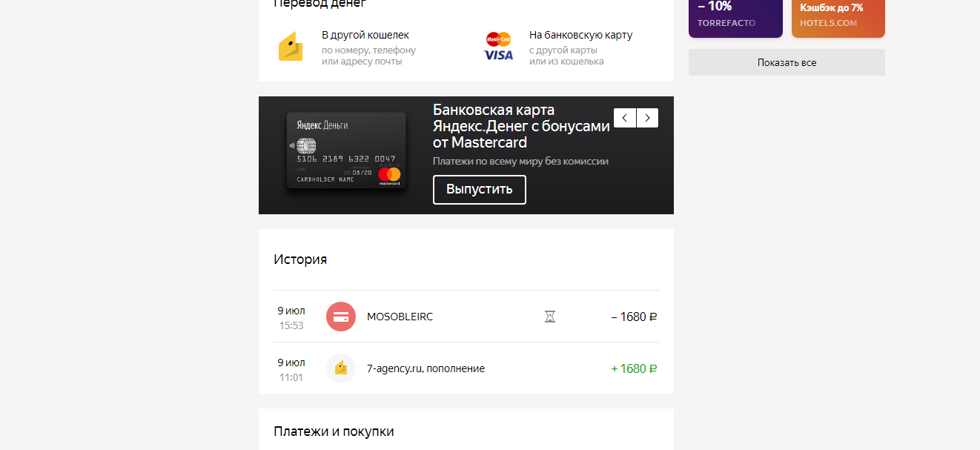The height and width of the screenshot is (450, 980).
Task: Open the Torrefacto -10% offer card
Action: tap(735, 19)
